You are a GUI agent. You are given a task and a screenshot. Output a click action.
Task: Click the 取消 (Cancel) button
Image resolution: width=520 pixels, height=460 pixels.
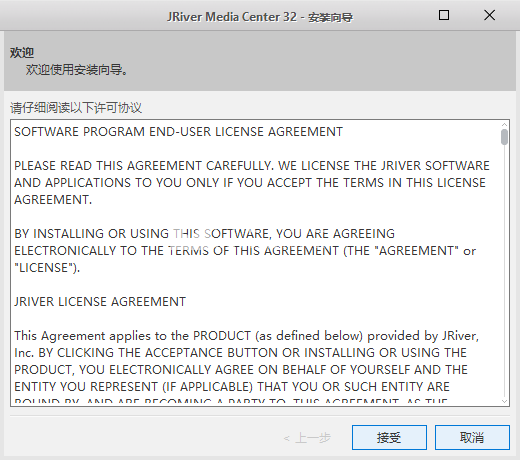tap(472, 437)
